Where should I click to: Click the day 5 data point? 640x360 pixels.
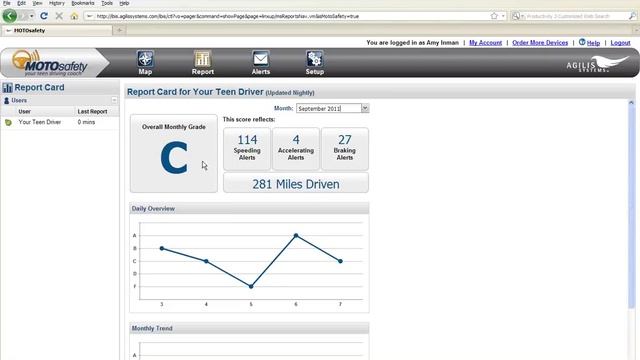click(251, 287)
